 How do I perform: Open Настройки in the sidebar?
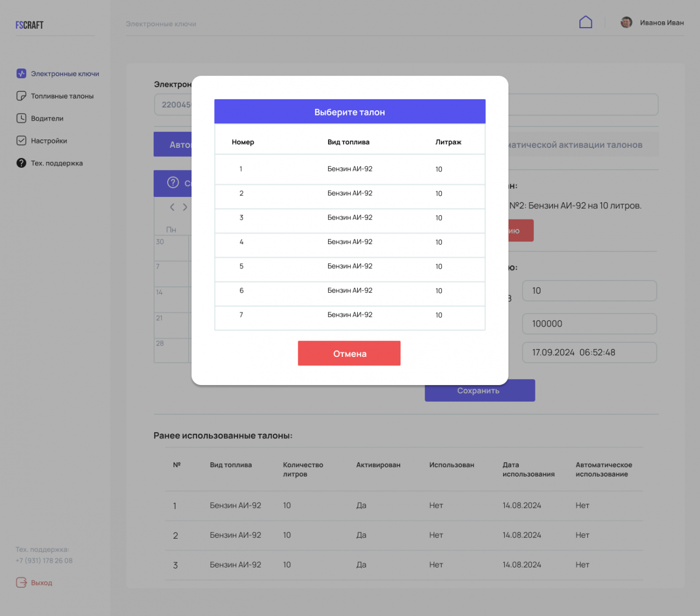tap(49, 141)
